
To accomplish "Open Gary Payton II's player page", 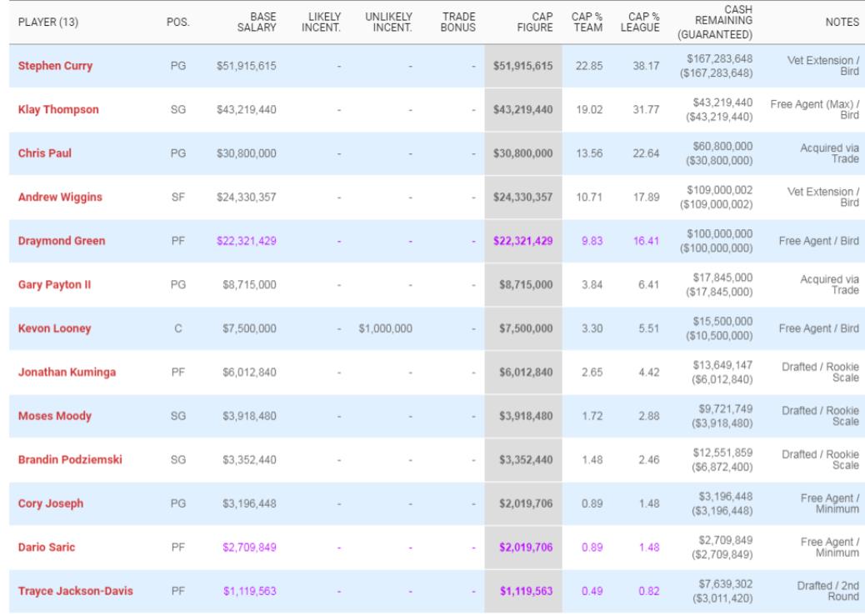I will pos(55,284).
